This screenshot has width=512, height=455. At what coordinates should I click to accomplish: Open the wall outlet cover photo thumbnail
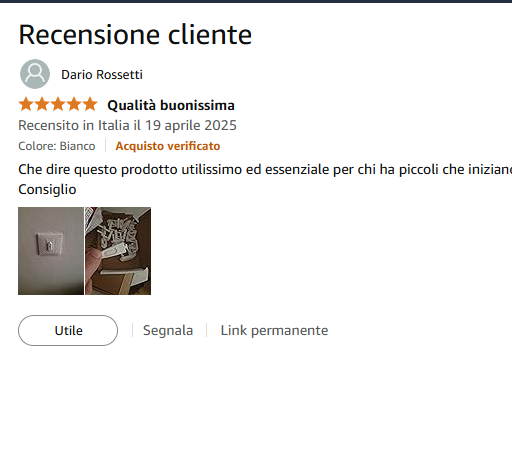pos(51,251)
